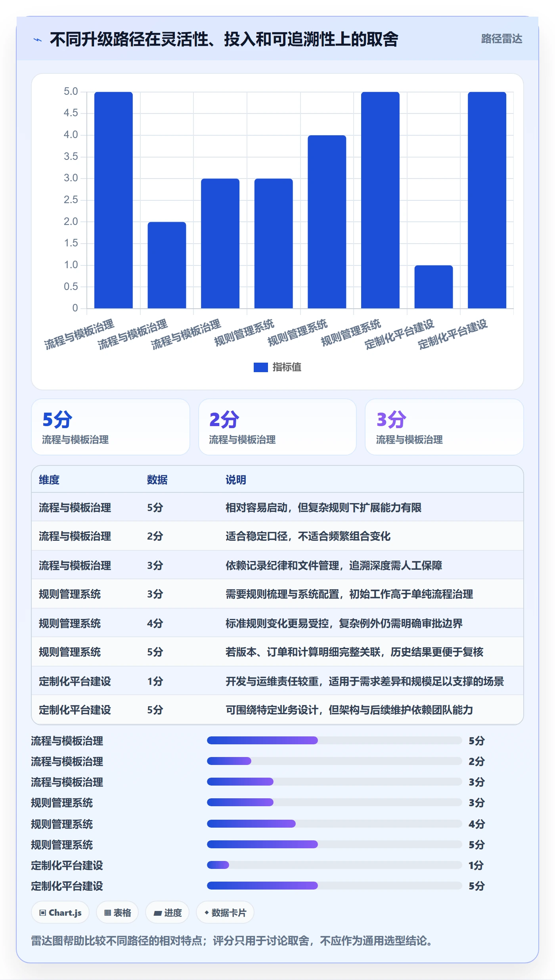Click the 数据 column header
Screen dimensions: 555x980
point(157,480)
